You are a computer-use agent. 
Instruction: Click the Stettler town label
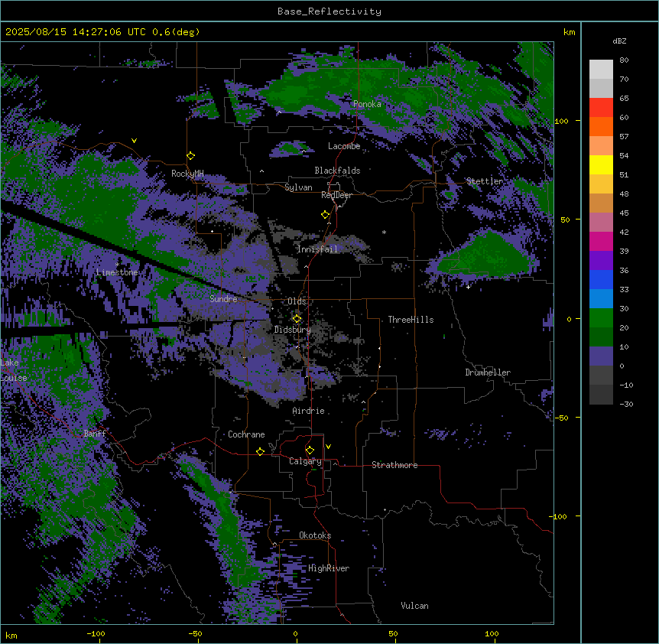(x=485, y=181)
